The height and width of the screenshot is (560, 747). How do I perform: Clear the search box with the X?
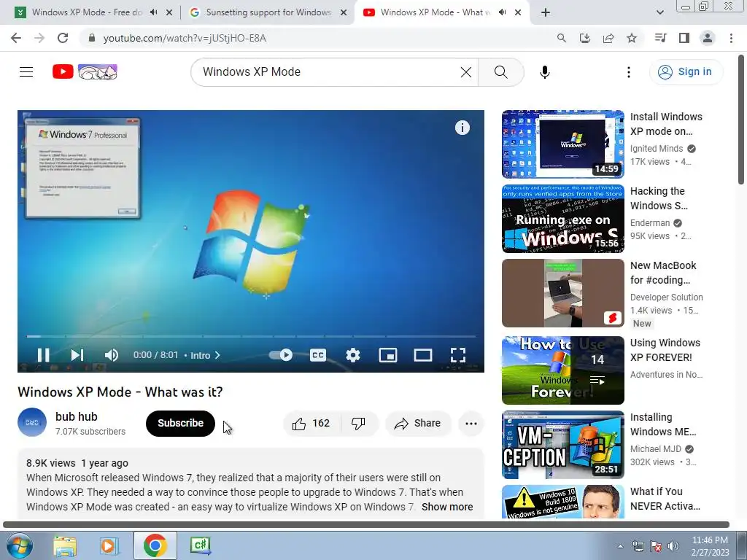point(466,72)
